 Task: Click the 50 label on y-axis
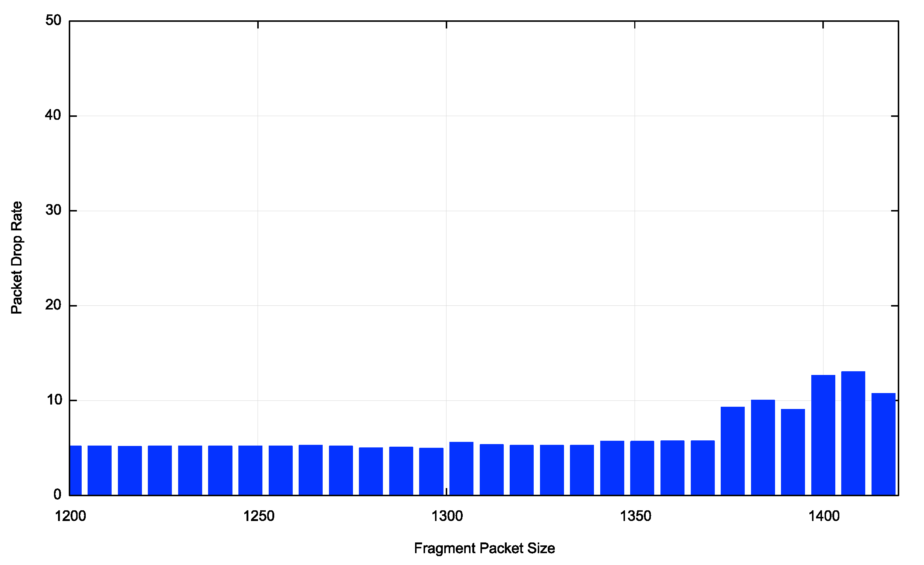[53, 20]
